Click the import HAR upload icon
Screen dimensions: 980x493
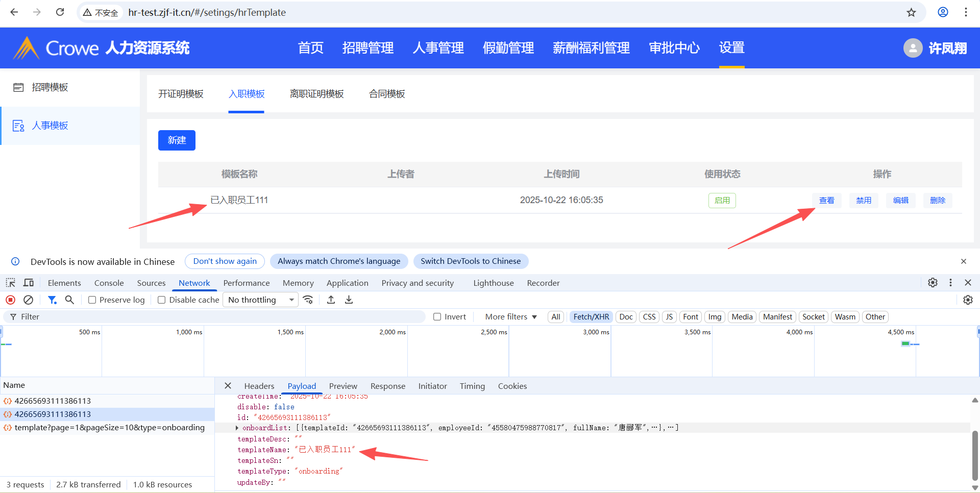331,300
